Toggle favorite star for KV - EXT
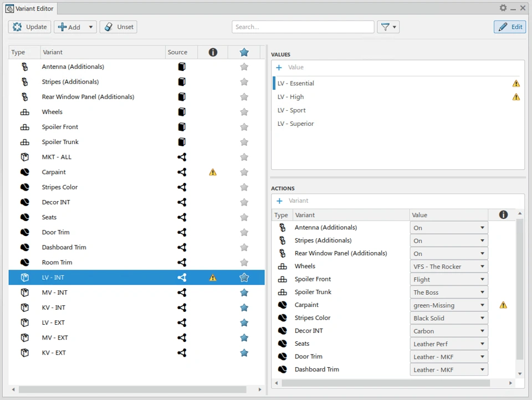Viewport: 532px width, 400px height. pos(244,353)
